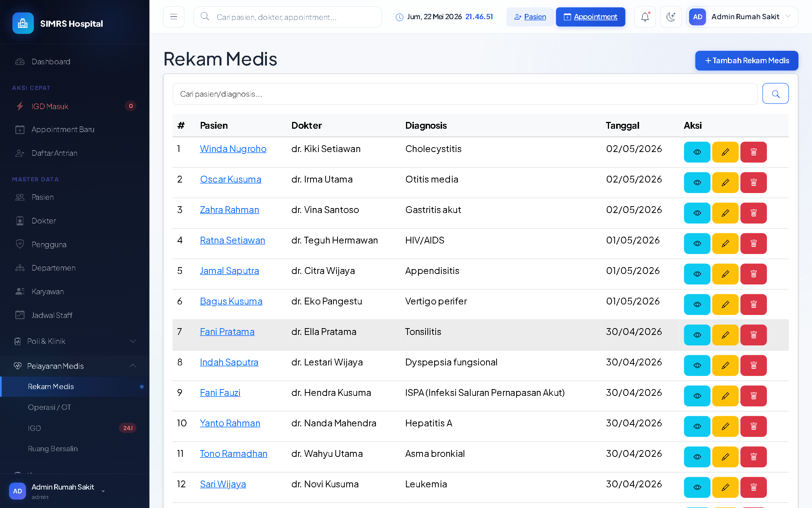Open Daftar Antrian in sidebar

75,153
